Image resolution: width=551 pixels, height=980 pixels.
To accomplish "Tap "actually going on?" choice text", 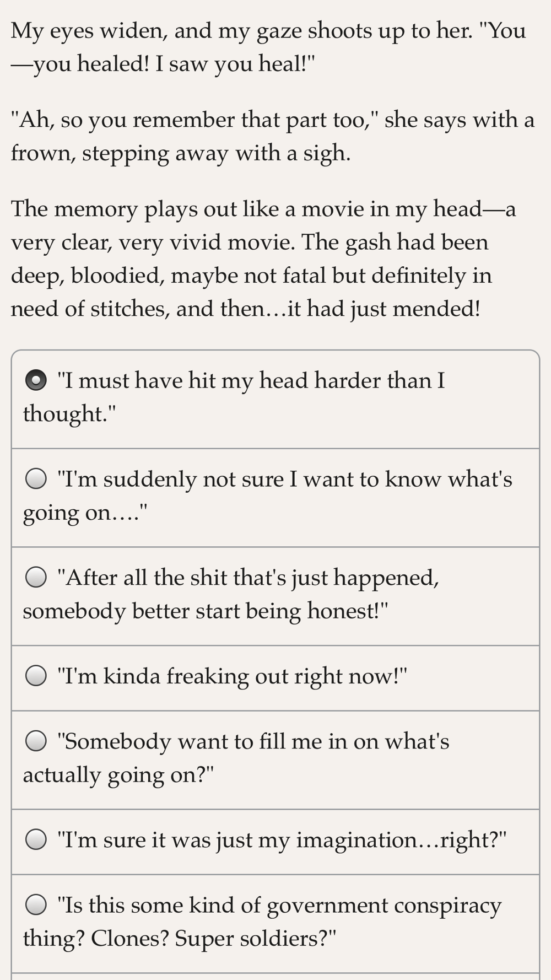I will pos(118,775).
